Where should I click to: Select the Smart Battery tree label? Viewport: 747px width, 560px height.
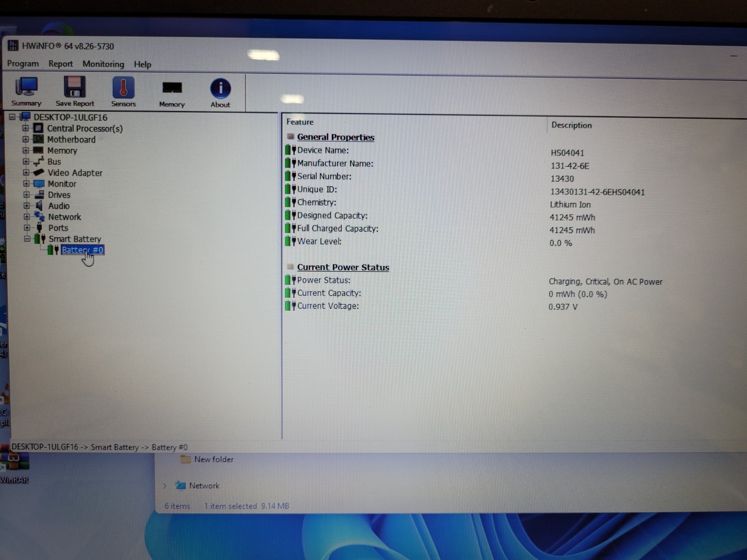pyautogui.click(x=75, y=239)
